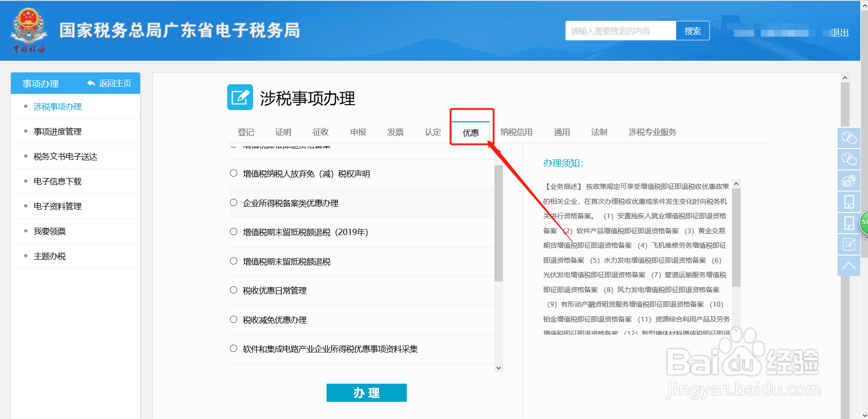Click the blue edit icon beside 涉税事项办理 title
The height and width of the screenshot is (419, 868).
point(240,97)
